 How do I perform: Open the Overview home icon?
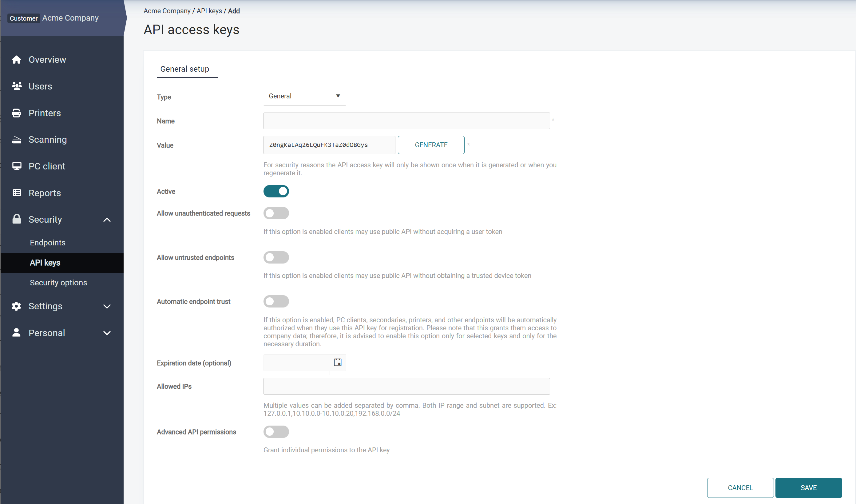(17, 59)
